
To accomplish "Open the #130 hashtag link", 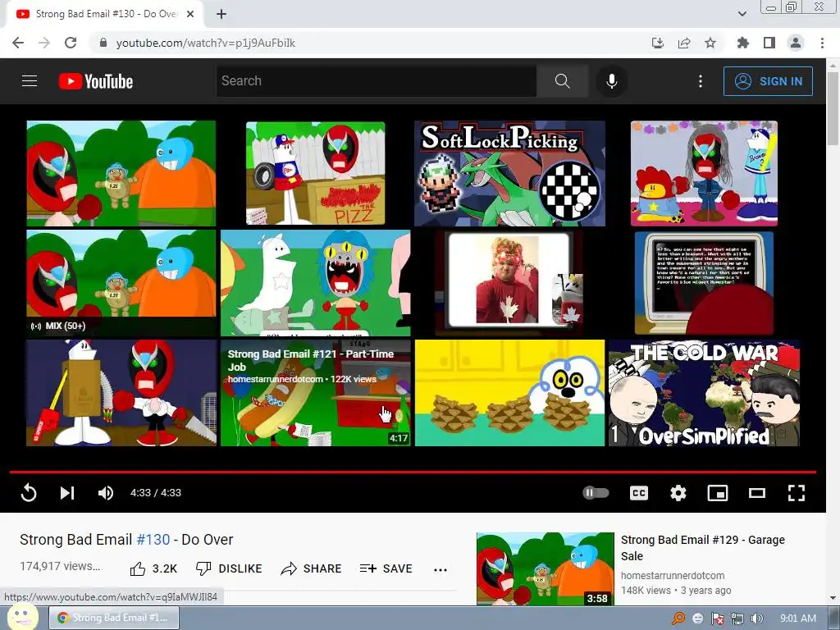I will 153,540.
